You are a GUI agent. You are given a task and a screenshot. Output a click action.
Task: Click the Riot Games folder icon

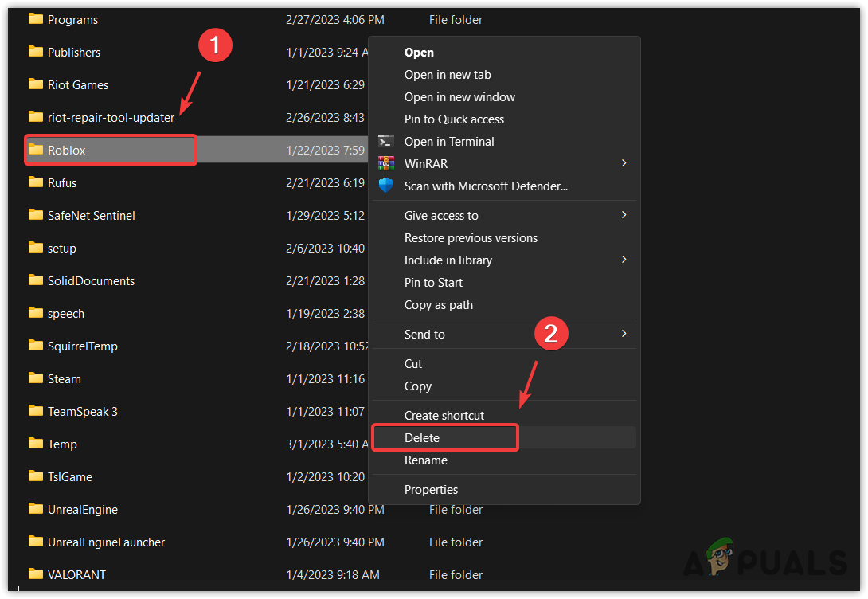coord(35,84)
